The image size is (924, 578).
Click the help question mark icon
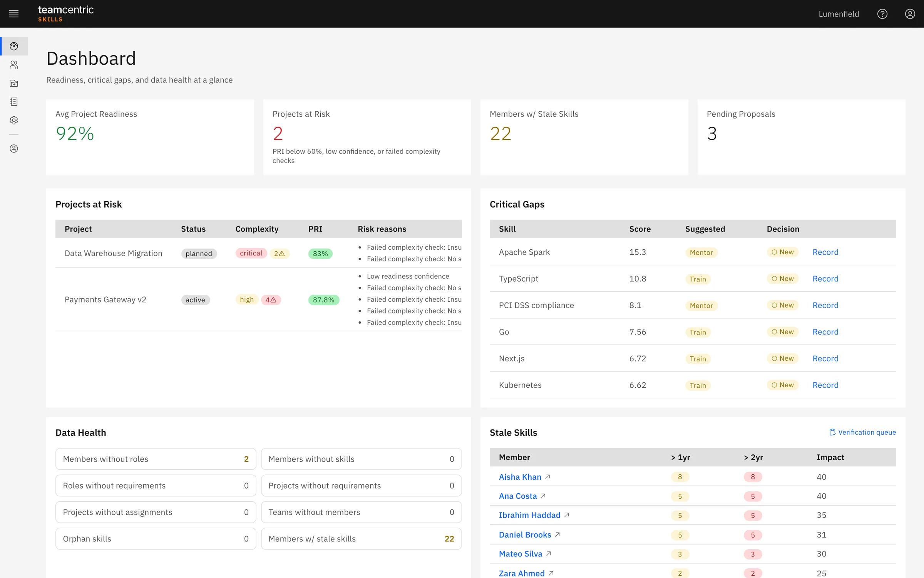tap(882, 14)
